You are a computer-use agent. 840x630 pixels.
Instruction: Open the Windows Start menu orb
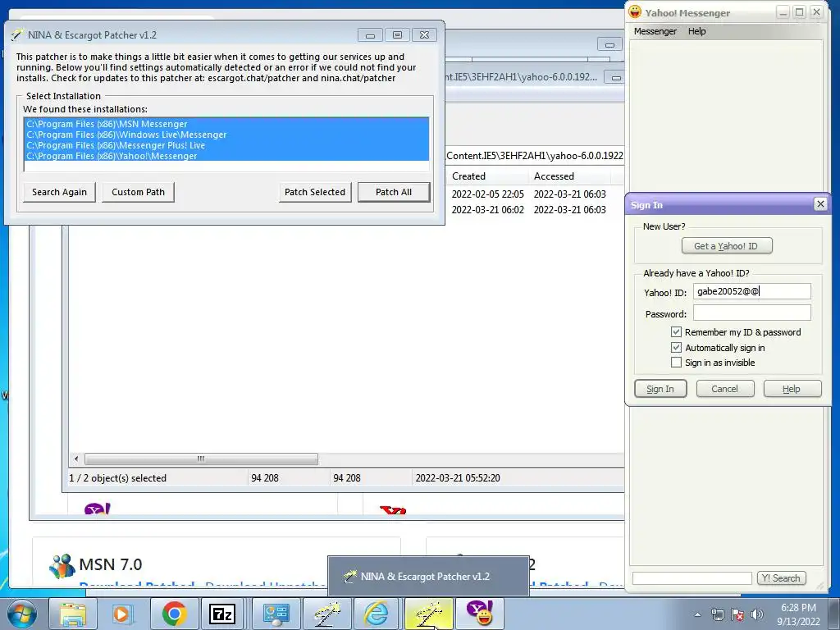click(22, 614)
